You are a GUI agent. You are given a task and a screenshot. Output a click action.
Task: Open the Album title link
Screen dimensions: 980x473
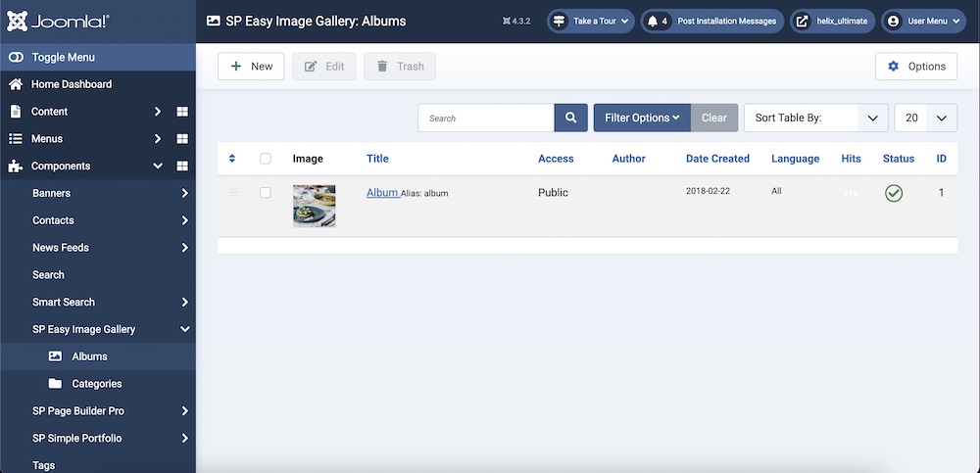point(382,193)
